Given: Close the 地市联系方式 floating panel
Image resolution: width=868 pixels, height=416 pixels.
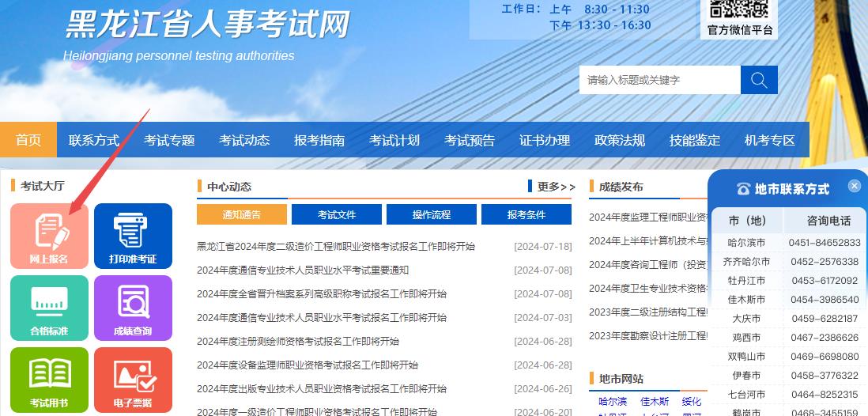Looking at the screenshot, I should 854,186.
